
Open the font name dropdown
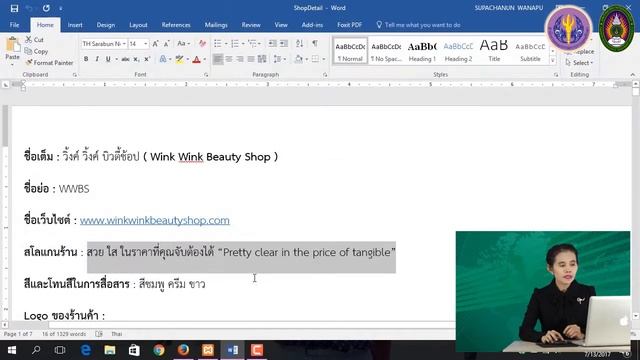point(124,44)
